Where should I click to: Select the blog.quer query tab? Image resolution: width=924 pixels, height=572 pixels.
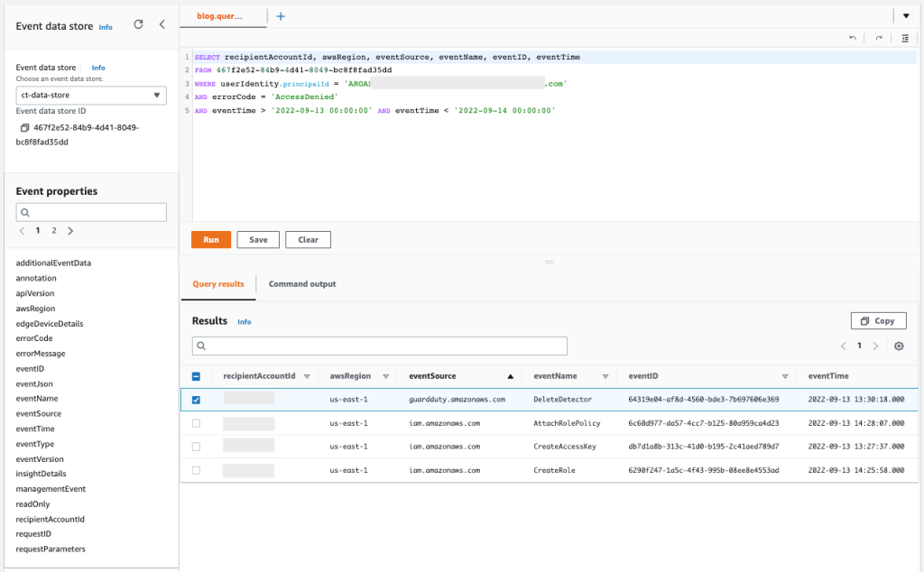tap(221, 15)
